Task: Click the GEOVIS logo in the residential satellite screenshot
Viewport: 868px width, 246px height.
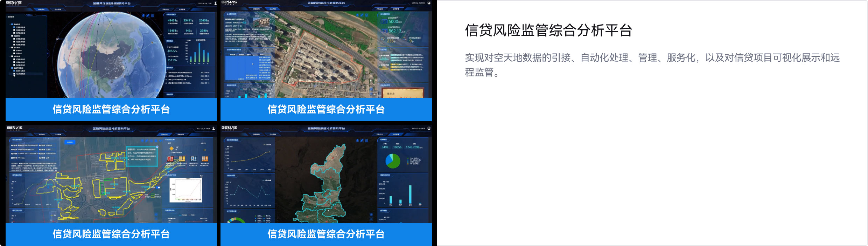Action: click(229, 3)
